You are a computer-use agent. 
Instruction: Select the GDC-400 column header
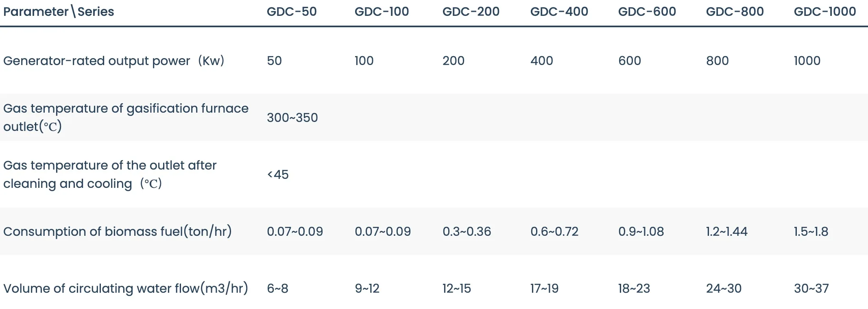click(559, 12)
